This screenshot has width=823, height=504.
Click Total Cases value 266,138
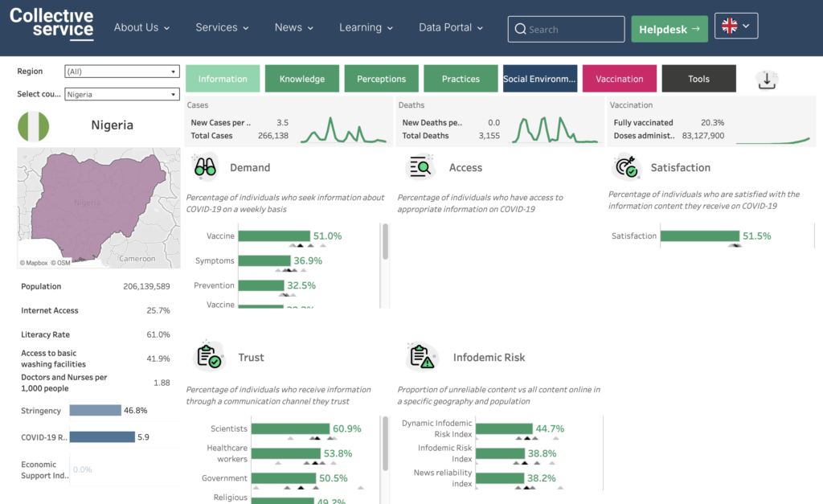(x=273, y=136)
